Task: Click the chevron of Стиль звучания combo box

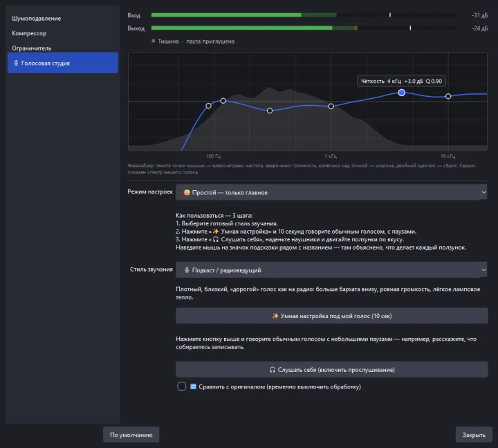Action: tap(483, 270)
